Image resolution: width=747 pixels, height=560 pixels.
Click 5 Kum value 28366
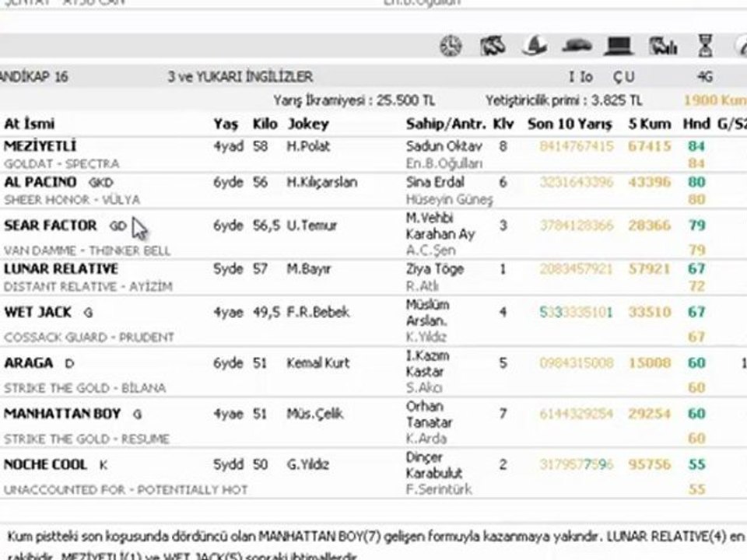point(649,226)
